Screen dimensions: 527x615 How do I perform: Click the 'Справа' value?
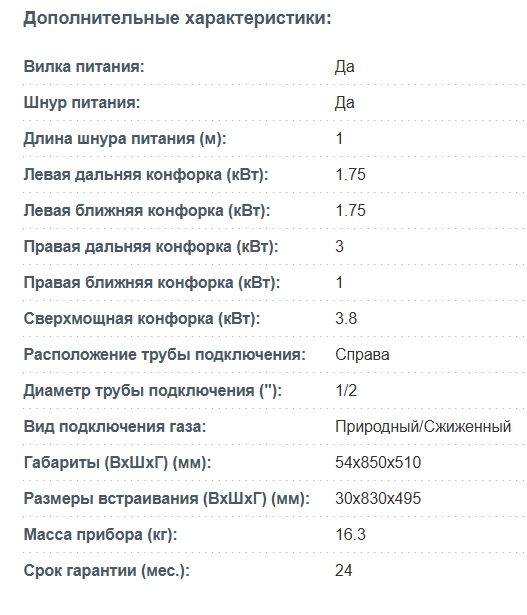coord(362,355)
